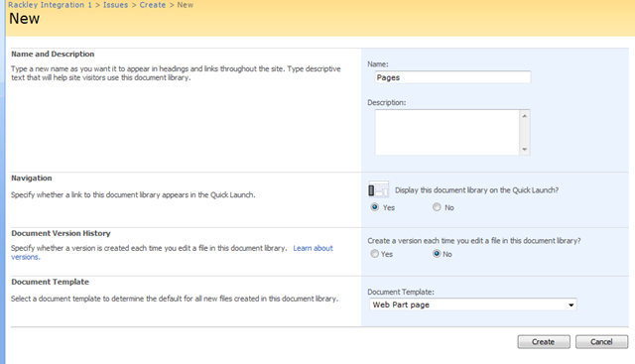Click the Navigation section heading

[31, 178]
